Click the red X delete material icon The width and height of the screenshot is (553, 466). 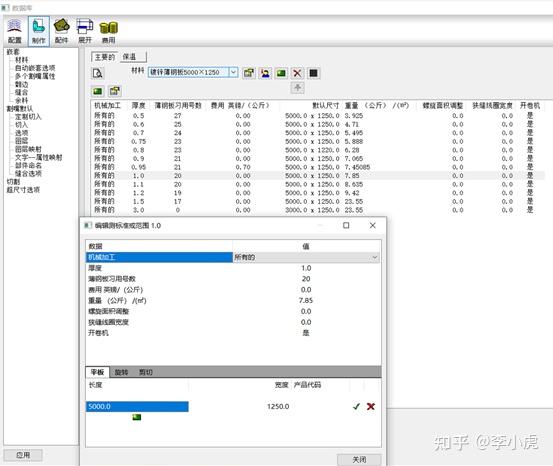tap(297, 73)
